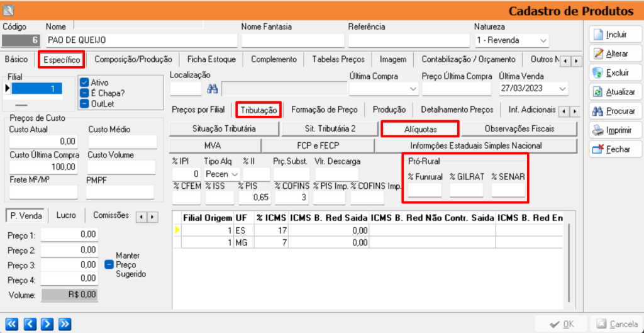644x333 pixels.
Task: Click the % Funrural input field
Action: click(x=425, y=190)
